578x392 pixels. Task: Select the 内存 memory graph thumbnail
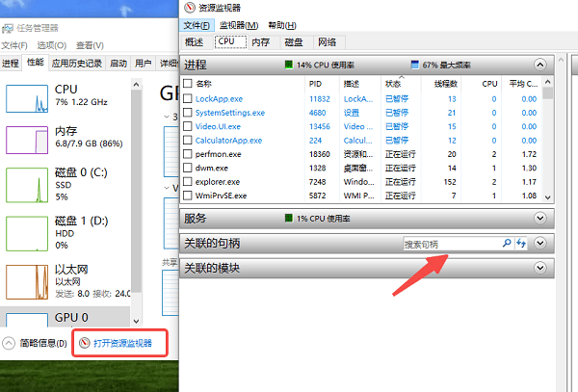tap(27, 140)
